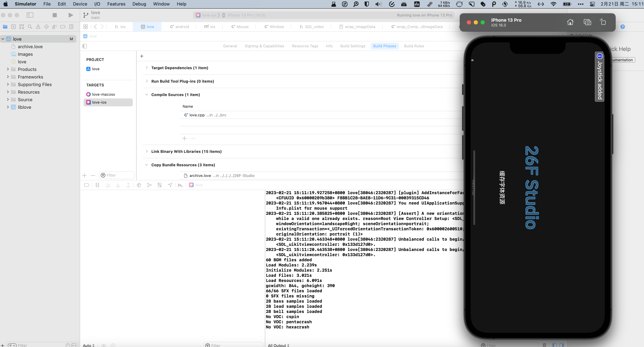644x347 pixels.
Task: Change console output with All Output selector
Action: point(278,345)
